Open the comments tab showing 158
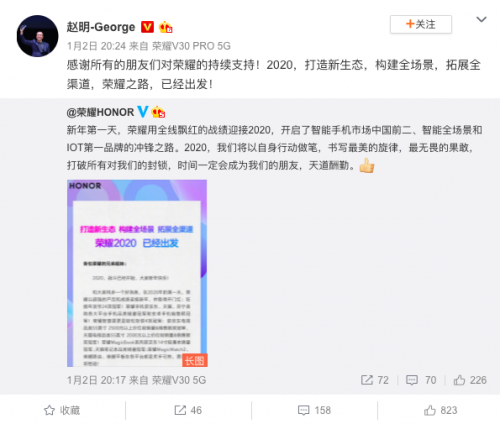 pos(314,410)
